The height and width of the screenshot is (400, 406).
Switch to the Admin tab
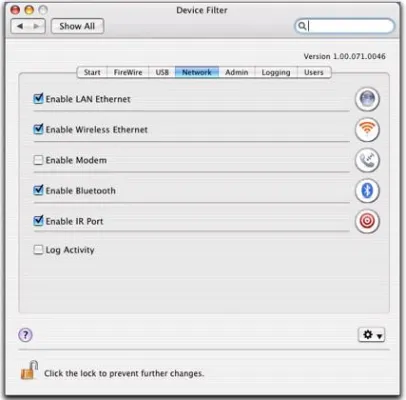point(237,72)
